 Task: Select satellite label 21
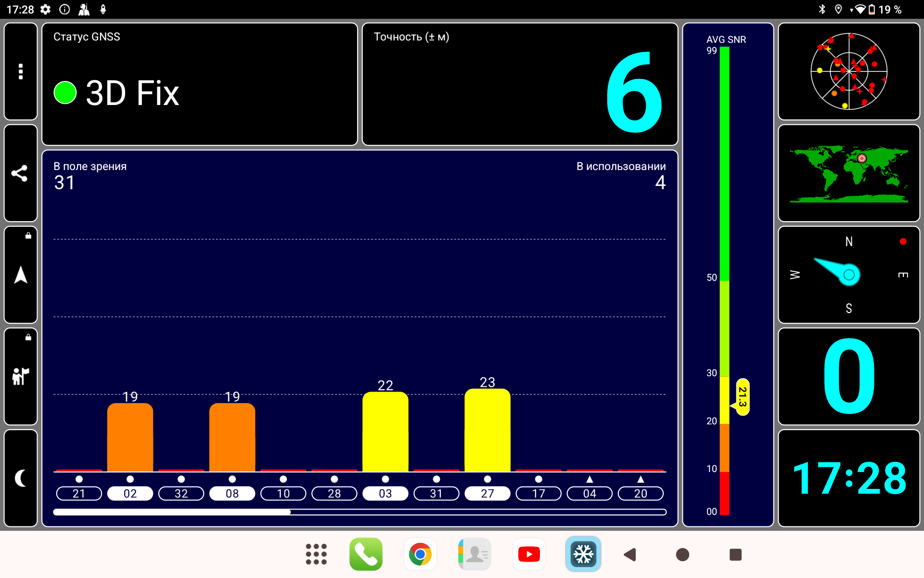(x=79, y=494)
